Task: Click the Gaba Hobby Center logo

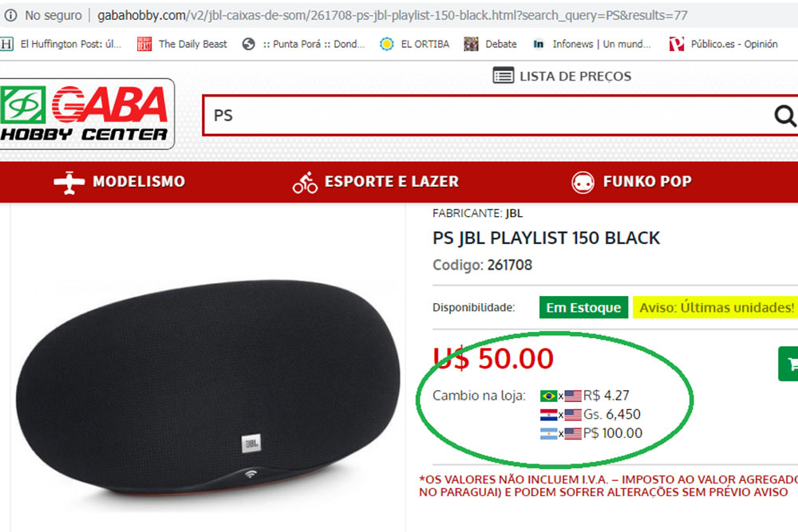Action: 85,113
